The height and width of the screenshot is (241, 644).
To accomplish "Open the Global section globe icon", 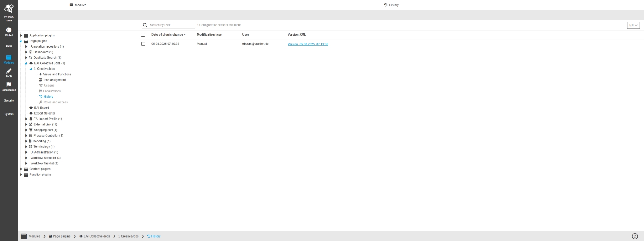I will (x=9, y=30).
